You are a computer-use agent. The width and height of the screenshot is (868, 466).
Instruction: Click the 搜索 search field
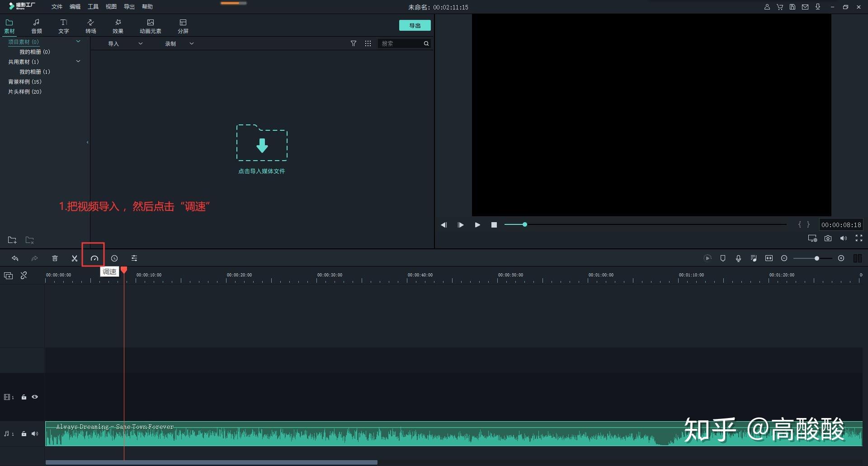[x=400, y=43]
